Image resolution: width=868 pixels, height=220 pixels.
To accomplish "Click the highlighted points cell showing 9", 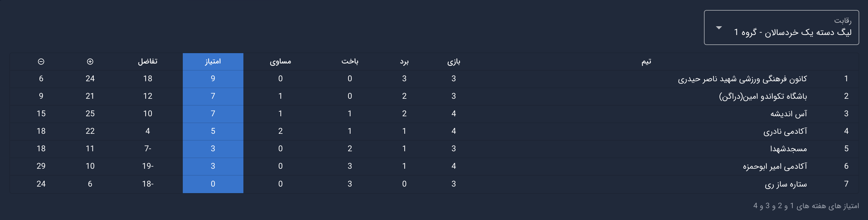I will pos(213,79).
